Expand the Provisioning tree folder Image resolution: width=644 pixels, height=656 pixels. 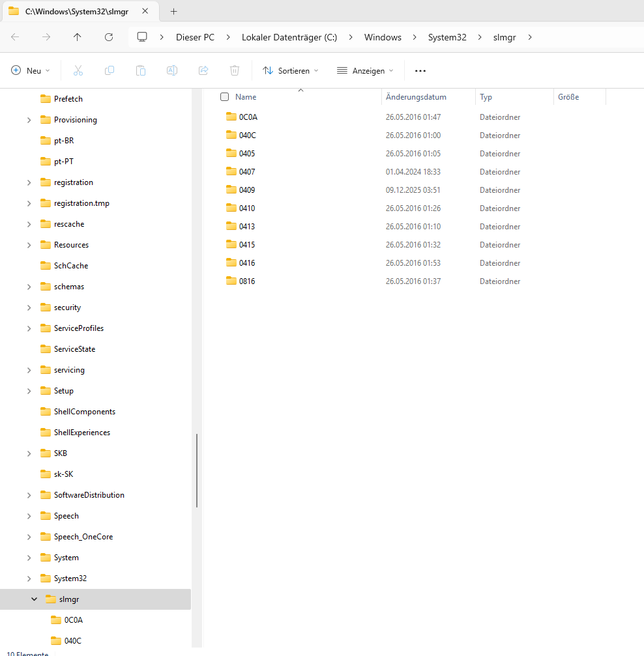(x=29, y=120)
